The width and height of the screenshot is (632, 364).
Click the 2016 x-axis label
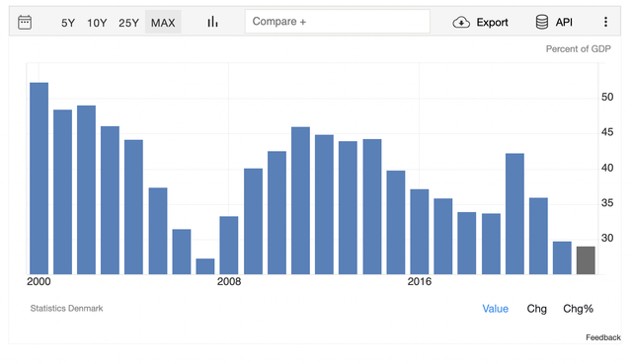click(x=419, y=281)
